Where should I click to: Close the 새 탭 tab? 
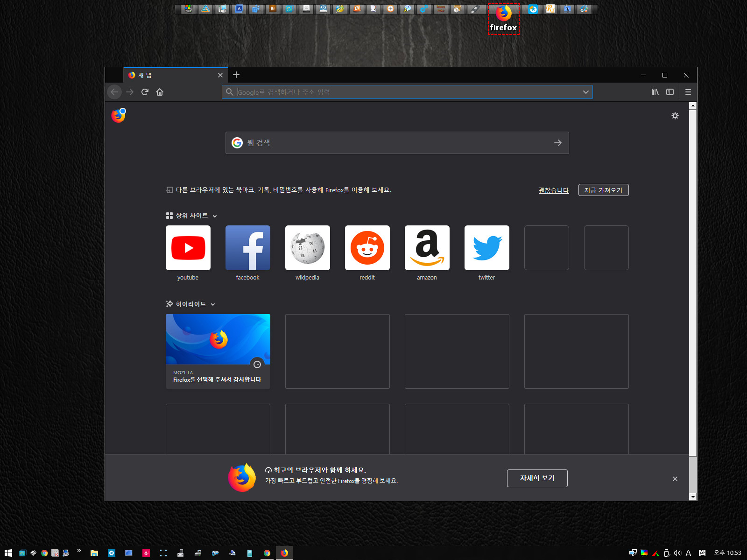coord(220,75)
